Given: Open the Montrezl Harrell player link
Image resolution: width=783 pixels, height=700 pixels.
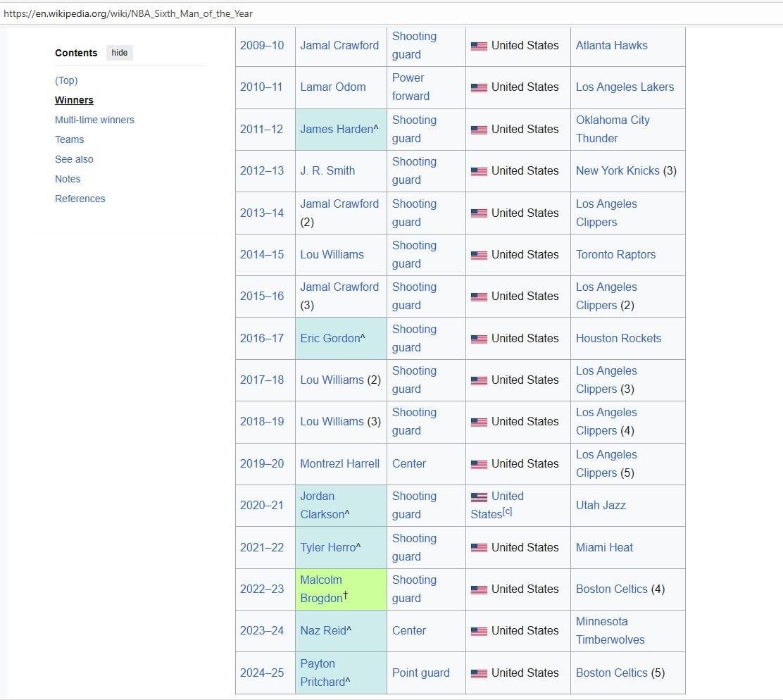Looking at the screenshot, I should (339, 463).
